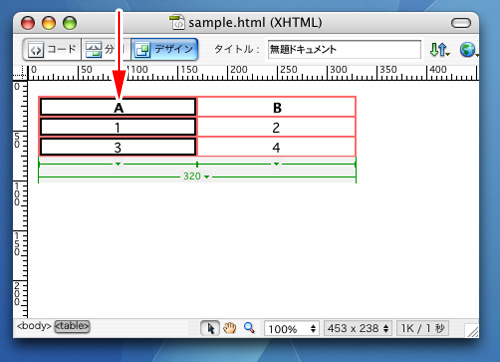Open column B width menu arrow
The height and width of the screenshot is (362, 500).
tap(276, 164)
